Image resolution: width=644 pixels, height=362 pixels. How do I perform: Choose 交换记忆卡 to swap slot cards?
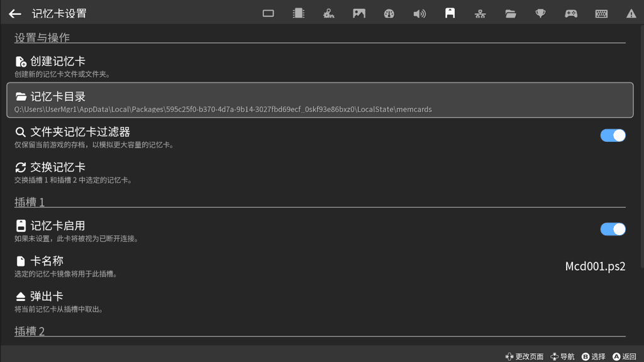click(320, 172)
